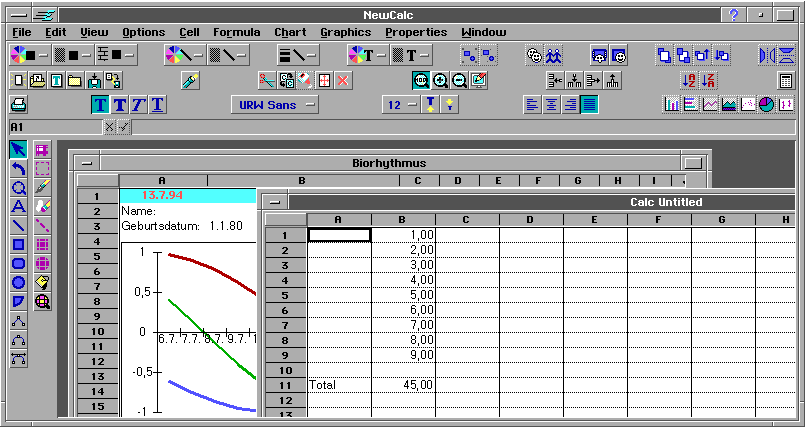
Task: Select the text tool (letter A)
Action: 18,206
